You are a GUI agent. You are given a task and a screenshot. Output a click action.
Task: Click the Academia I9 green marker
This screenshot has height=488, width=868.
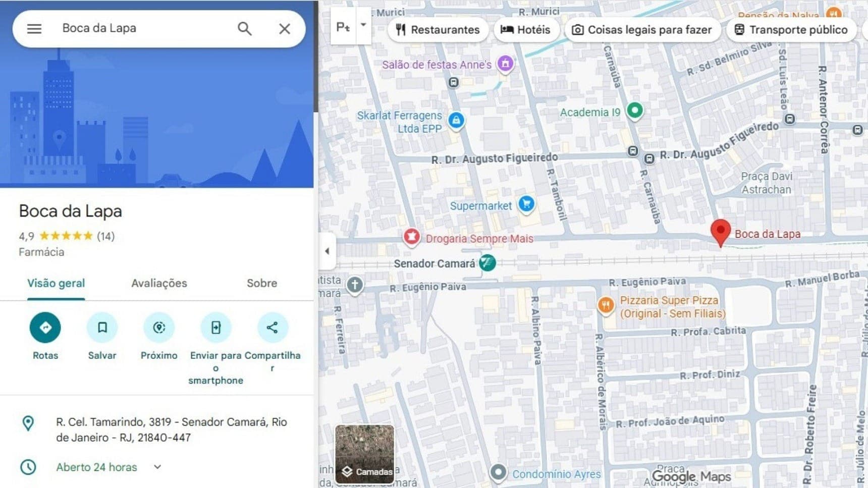point(635,111)
